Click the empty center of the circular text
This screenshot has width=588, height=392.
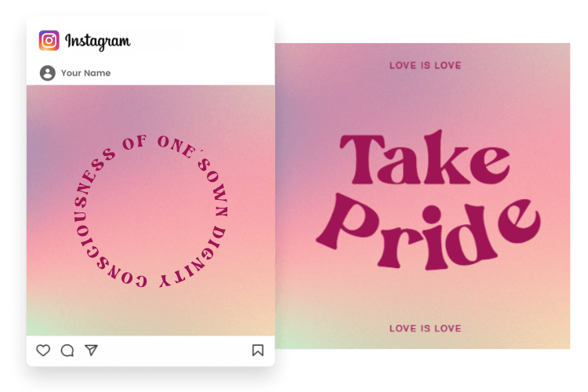click(151, 211)
